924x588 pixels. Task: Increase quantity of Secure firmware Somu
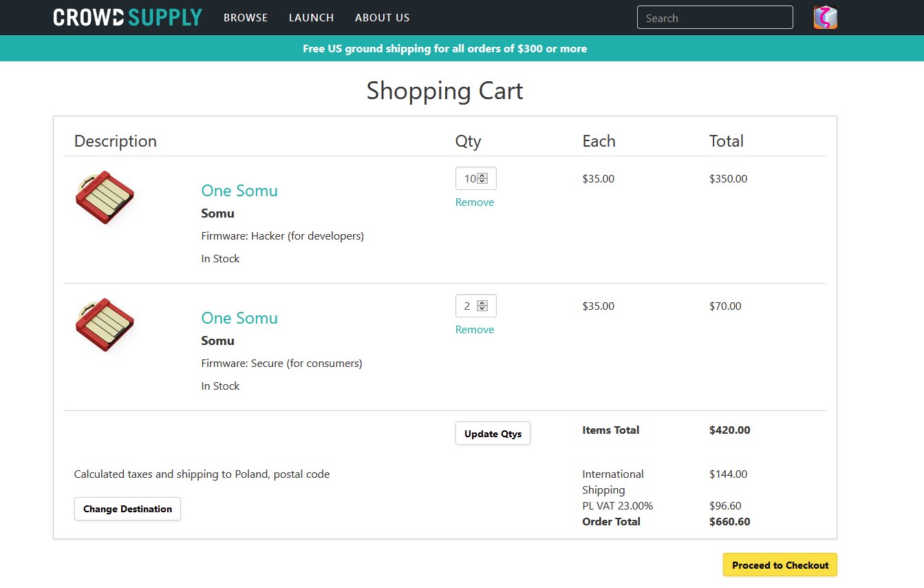(x=482, y=303)
